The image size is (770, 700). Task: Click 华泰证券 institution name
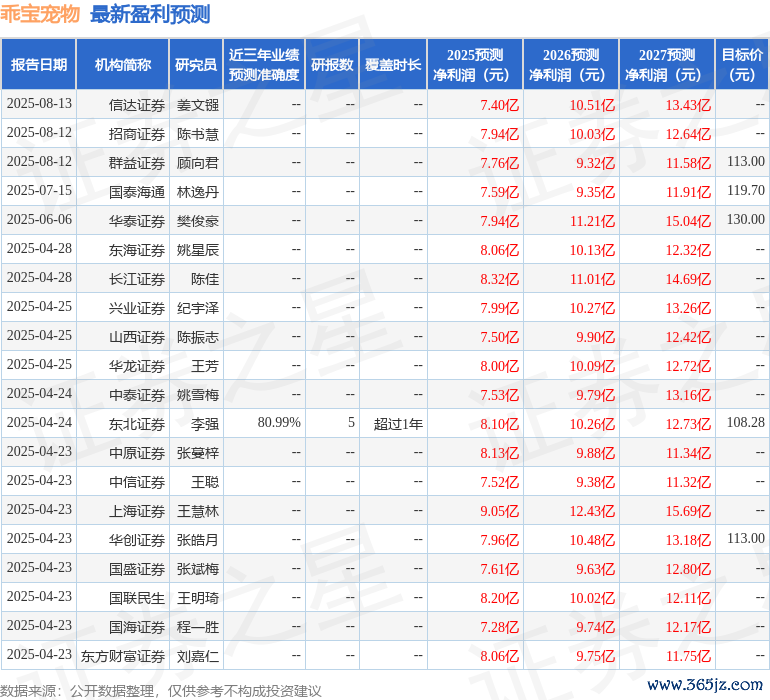point(137,221)
